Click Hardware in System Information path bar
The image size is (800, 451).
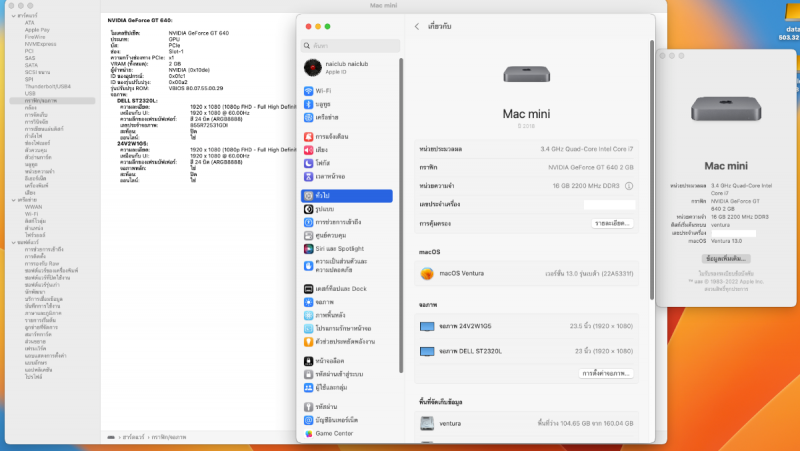pyautogui.click(x=133, y=437)
